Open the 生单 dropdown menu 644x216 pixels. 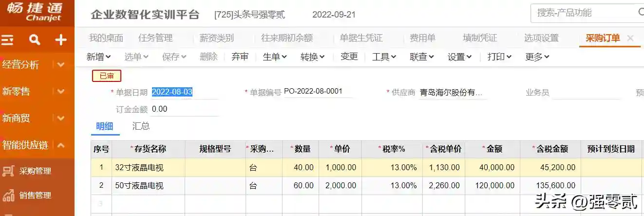point(275,57)
